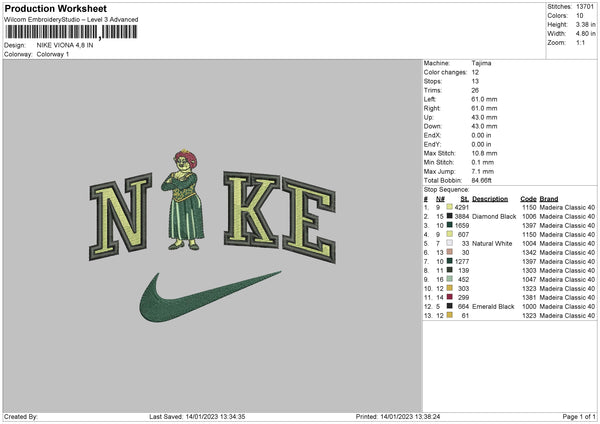The width and height of the screenshot is (600, 424).
Task: Click the "Brand" column header
Action: coord(549,199)
